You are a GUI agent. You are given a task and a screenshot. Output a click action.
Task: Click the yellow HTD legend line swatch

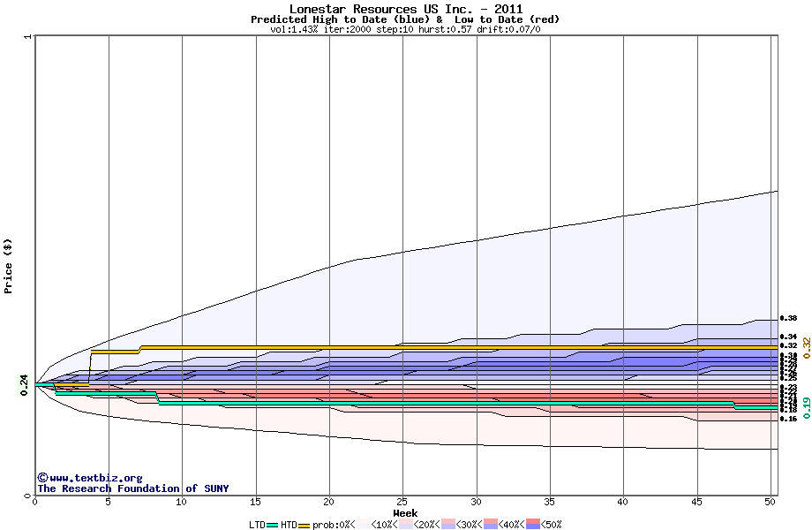[304, 525]
